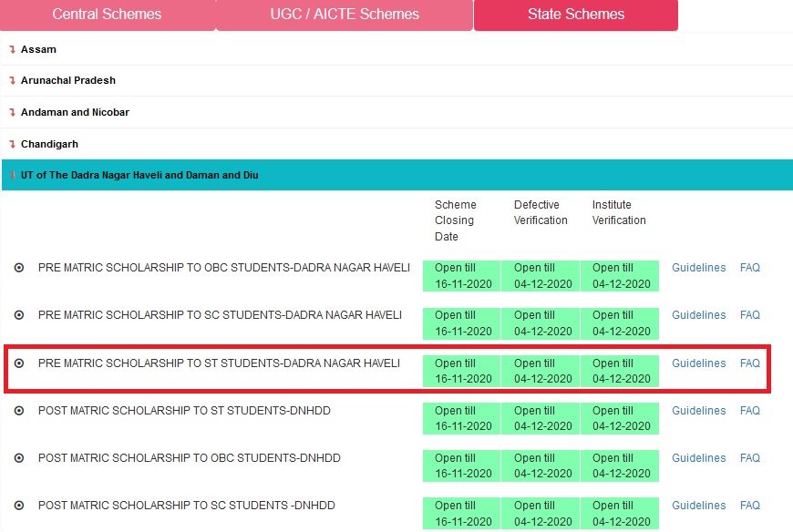Expand the Chandigarh section
Viewport: 793px width, 532px height.
(397, 144)
